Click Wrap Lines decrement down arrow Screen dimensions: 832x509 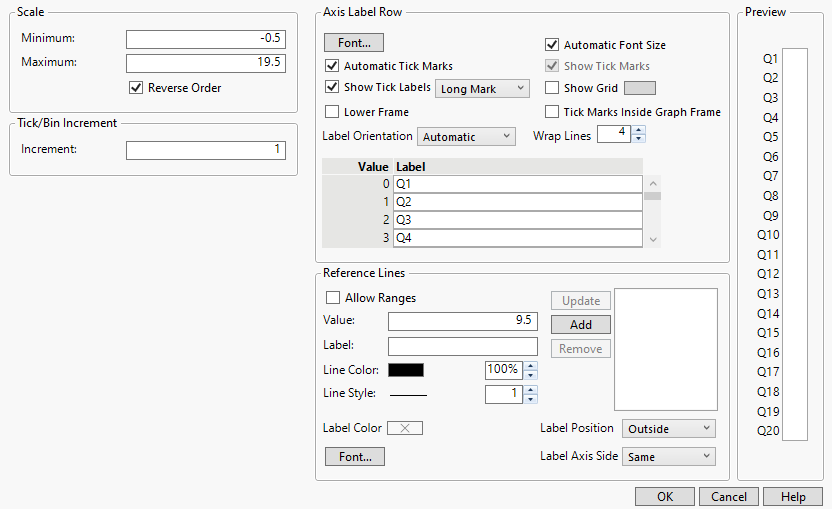point(639,139)
